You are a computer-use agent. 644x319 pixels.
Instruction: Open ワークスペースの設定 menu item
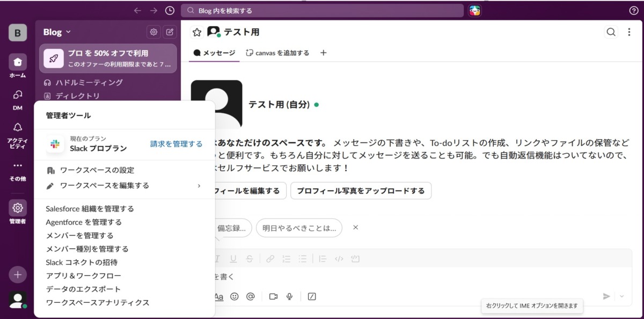(124, 170)
